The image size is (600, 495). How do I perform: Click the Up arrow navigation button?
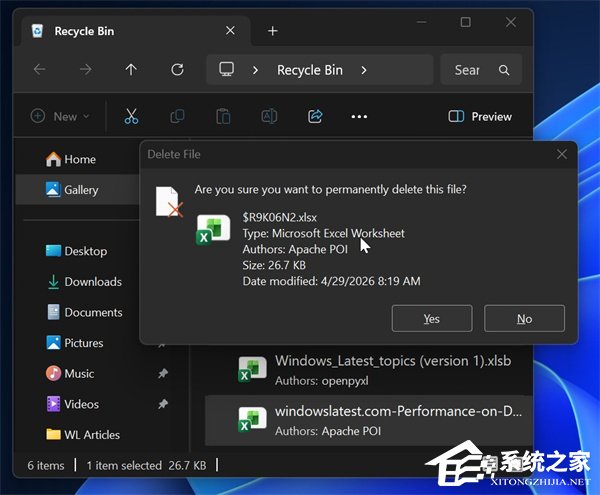(x=131, y=70)
